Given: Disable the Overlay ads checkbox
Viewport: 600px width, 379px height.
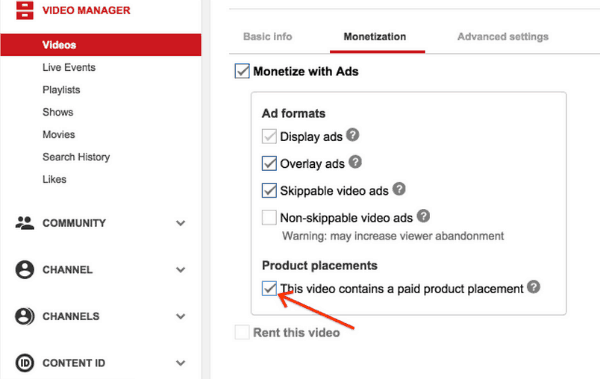Looking at the screenshot, I should tap(269, 163).
